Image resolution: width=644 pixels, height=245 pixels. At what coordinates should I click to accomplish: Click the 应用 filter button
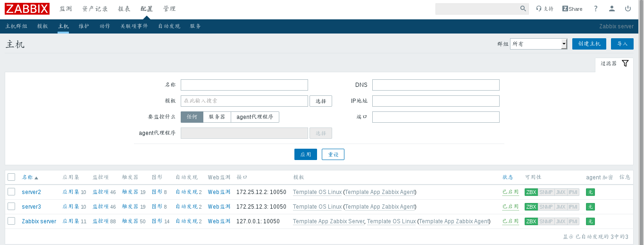coord(306,154)
